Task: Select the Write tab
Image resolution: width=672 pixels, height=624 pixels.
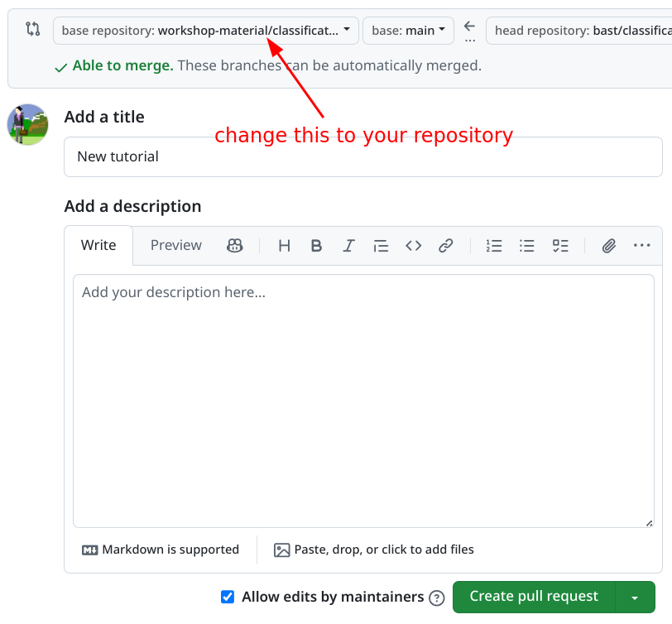Action: (x=98, y=245)
